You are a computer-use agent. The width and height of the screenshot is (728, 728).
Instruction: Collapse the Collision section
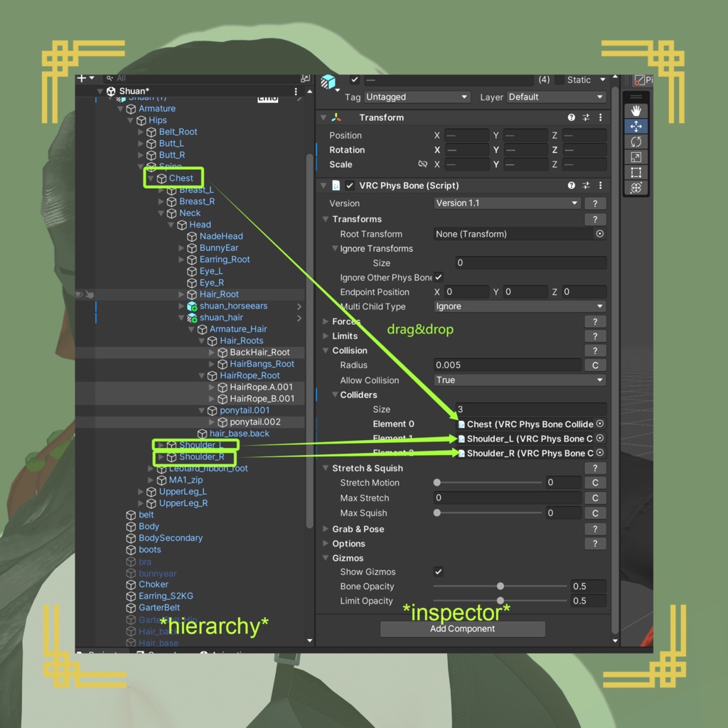(x=326, y=350)
